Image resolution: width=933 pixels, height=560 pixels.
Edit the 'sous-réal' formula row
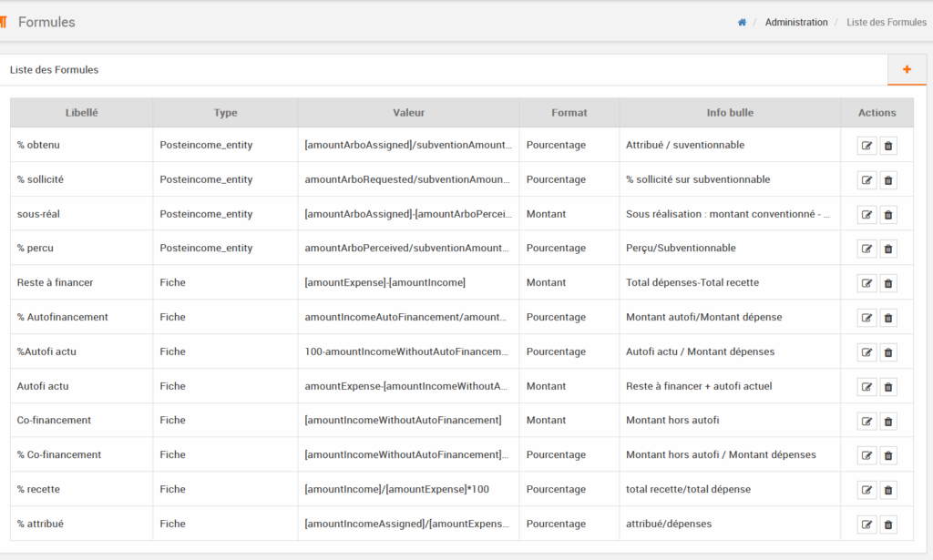[x=866, y=215]
